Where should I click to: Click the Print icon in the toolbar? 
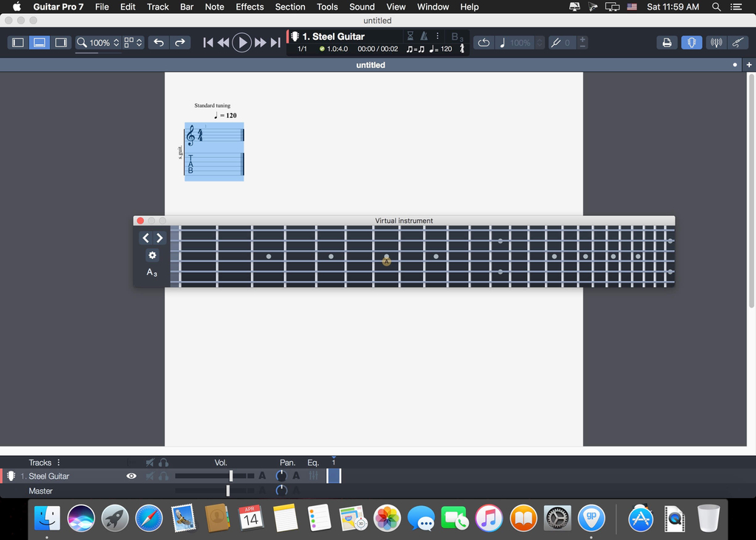pos(667,43)
